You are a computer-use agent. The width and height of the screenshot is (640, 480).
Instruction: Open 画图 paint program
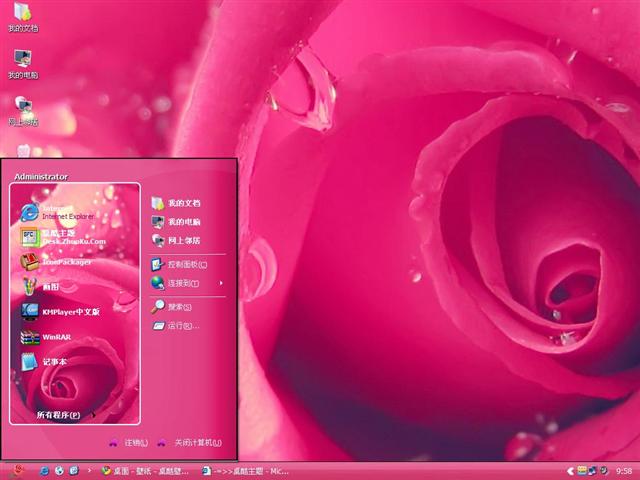pyautogui.click(x=40, y=287)
